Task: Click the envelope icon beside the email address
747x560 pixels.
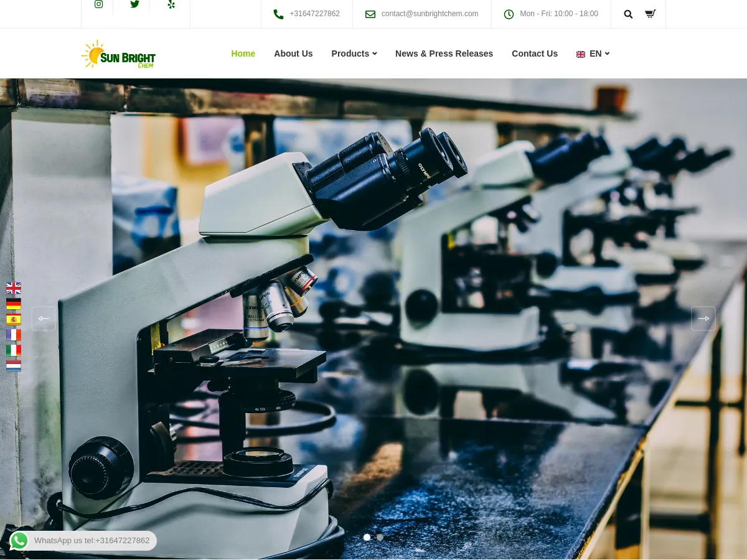Action: click(x=370, y=14)
